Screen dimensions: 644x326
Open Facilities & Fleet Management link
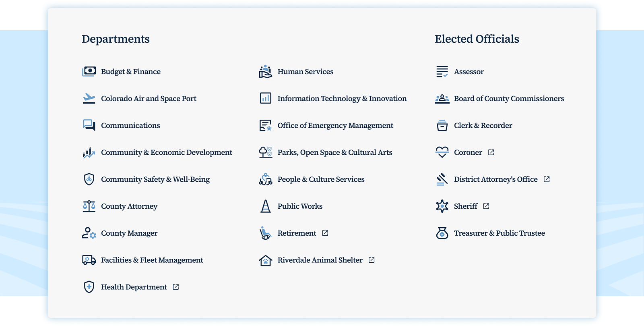152,260
